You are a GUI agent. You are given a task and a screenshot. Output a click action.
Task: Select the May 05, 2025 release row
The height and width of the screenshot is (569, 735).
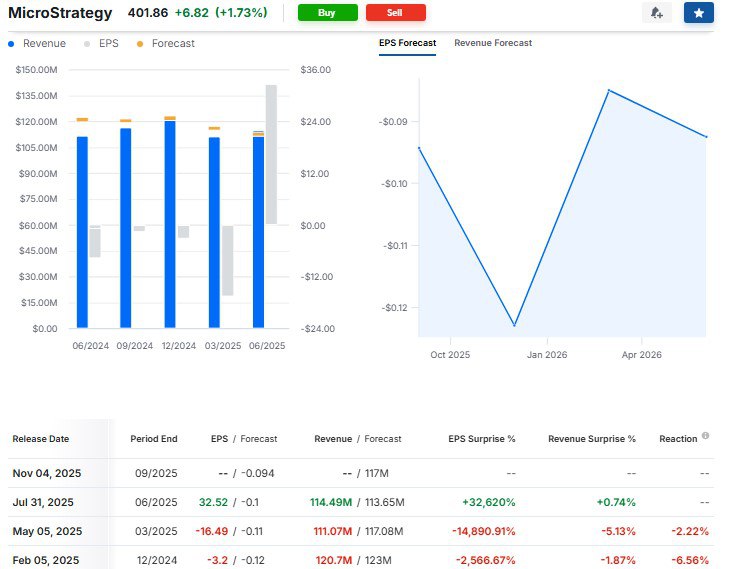tap(361, 532)
